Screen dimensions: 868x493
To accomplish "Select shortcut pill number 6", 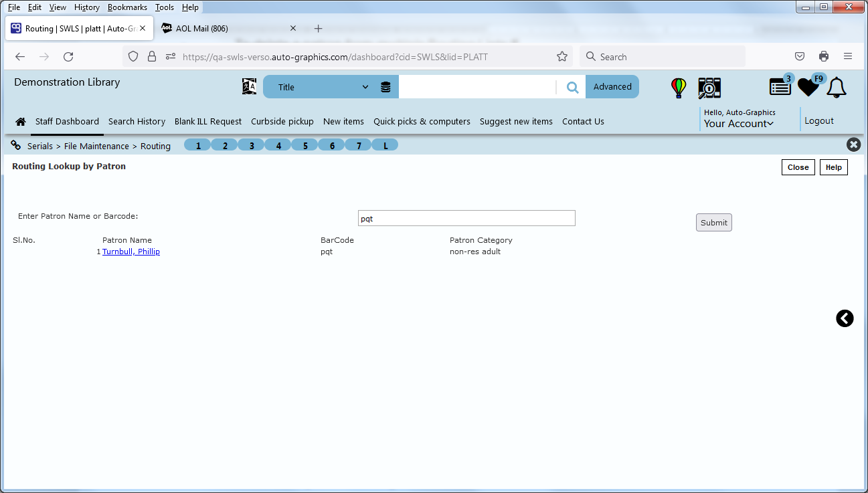I will point(332,145).
